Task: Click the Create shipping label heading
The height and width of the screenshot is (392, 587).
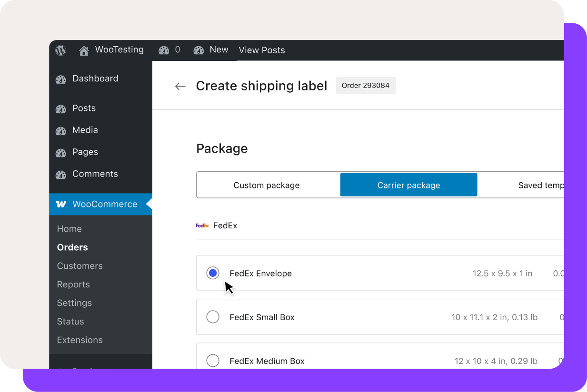Action: (x=262, y=86)
